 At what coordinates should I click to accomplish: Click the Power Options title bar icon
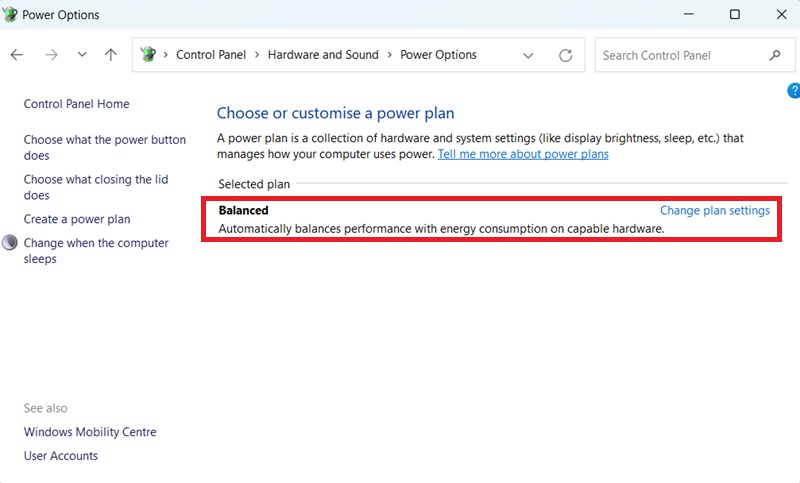point(10,14)
